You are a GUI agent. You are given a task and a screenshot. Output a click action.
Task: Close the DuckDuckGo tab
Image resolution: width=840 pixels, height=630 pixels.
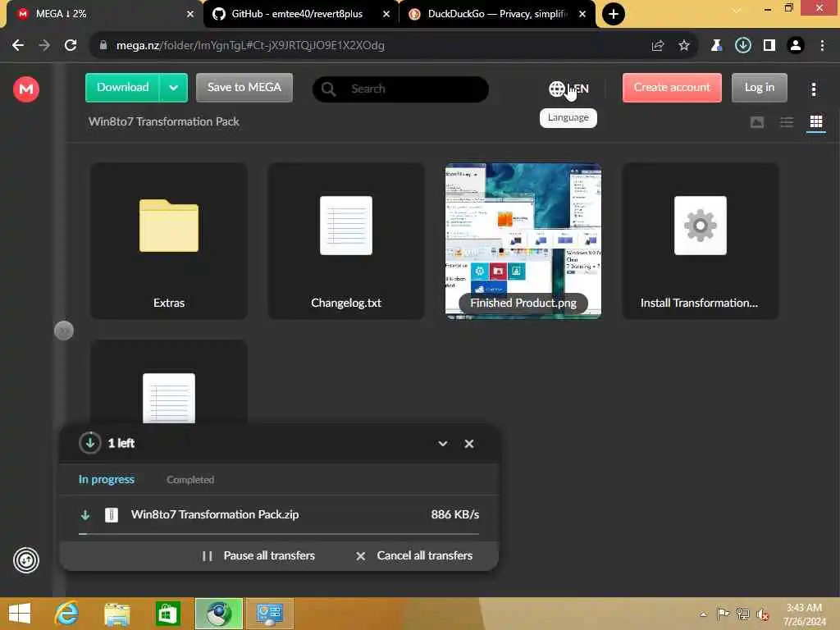coord(582,14)
